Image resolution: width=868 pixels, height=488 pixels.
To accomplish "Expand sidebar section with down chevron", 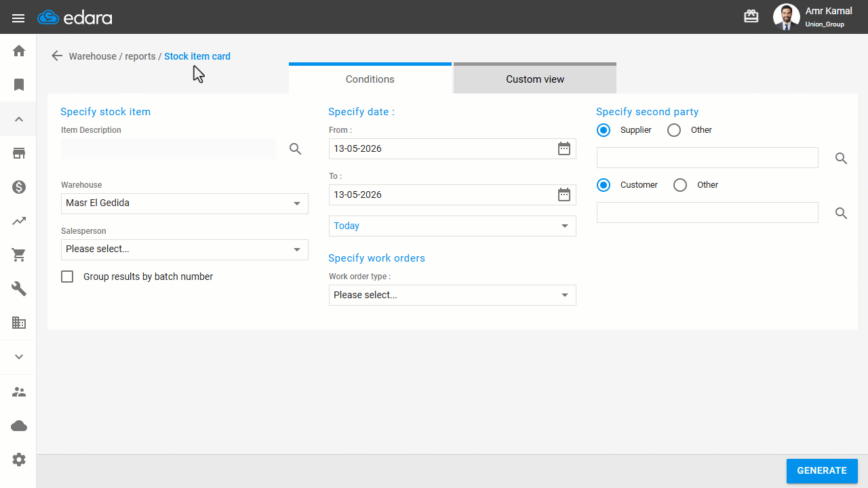I will tap(19, 357).
